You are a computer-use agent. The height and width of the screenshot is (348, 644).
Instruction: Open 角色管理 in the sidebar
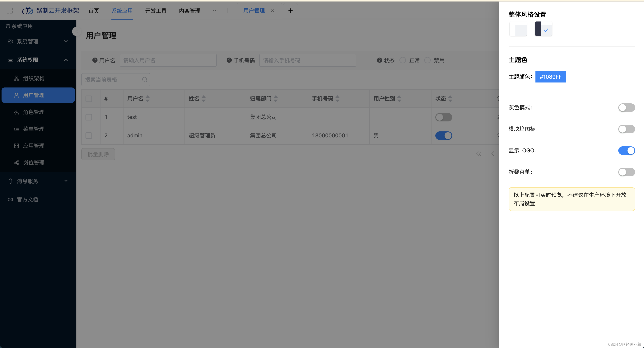click(34, 112)
